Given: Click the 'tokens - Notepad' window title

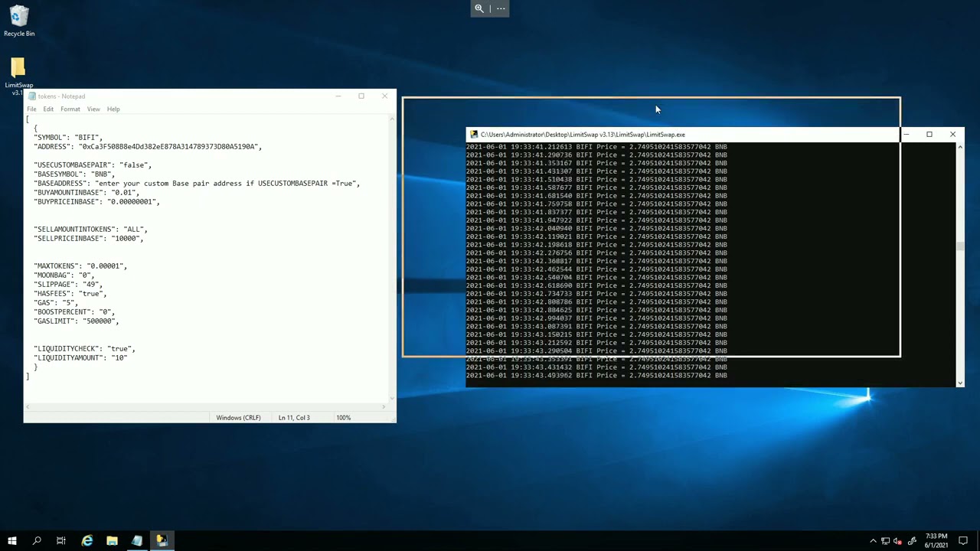Looking at the screenshot, I should [x=61, y=96].
